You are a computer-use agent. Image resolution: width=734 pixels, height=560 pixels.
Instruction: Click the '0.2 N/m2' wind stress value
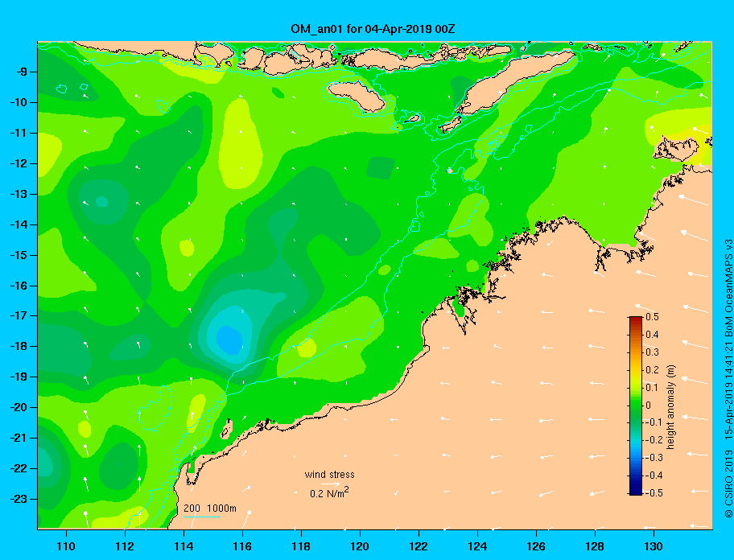click(329, 492)
